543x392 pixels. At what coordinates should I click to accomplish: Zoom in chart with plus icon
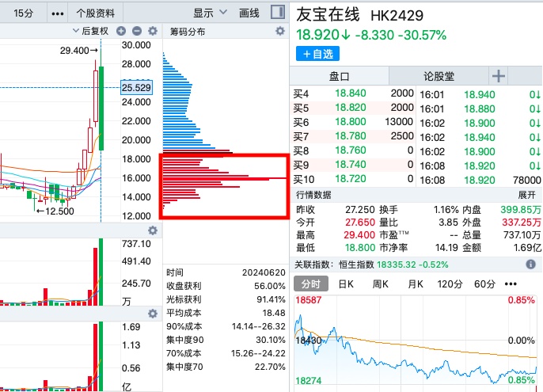point(121,31)
